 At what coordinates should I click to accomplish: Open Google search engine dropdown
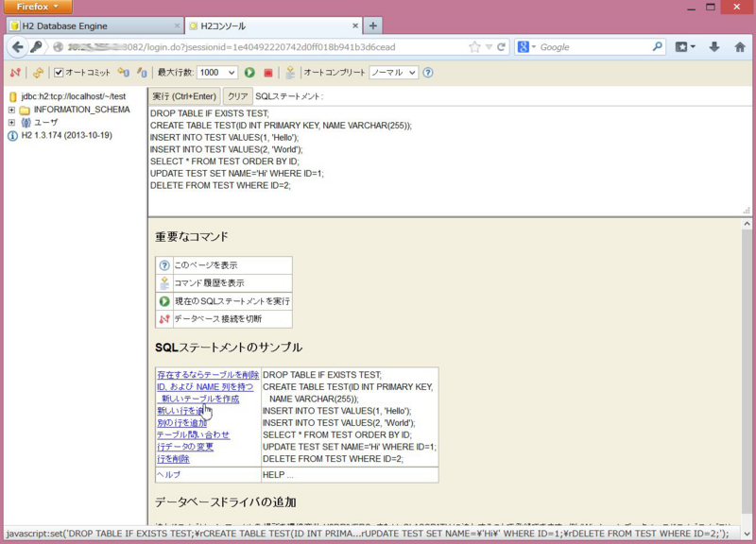coord(526,47)
